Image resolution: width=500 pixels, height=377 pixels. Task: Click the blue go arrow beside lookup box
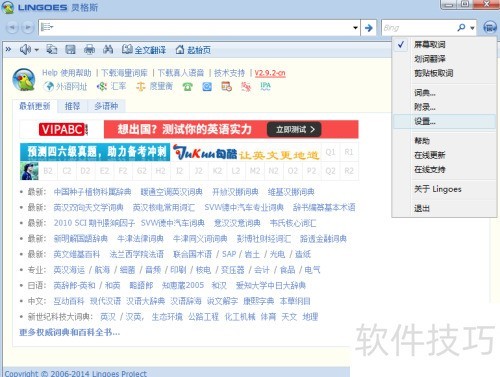[x=369, y=28]
